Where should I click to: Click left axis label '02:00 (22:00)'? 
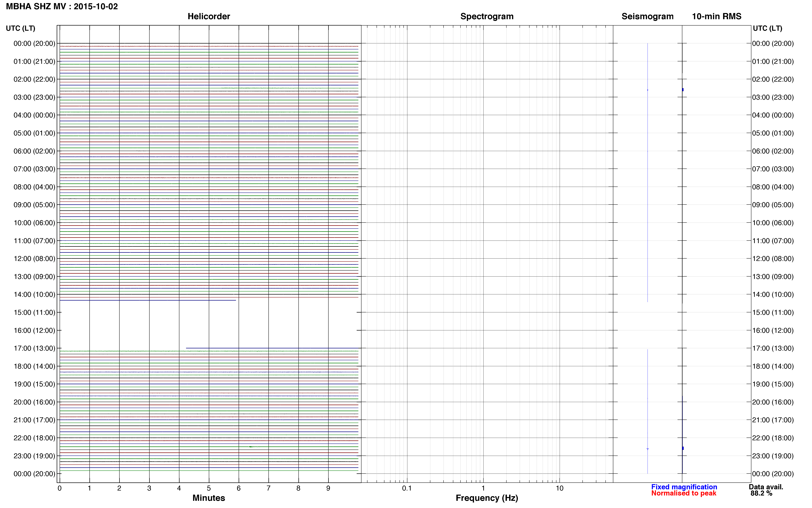[34, 79]
